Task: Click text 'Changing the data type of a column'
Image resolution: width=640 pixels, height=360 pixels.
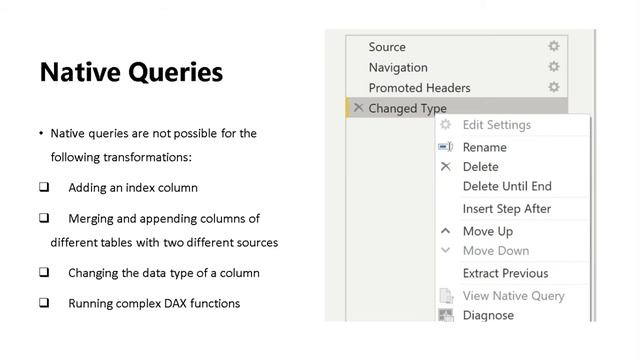Action: [x=164, y=273]
